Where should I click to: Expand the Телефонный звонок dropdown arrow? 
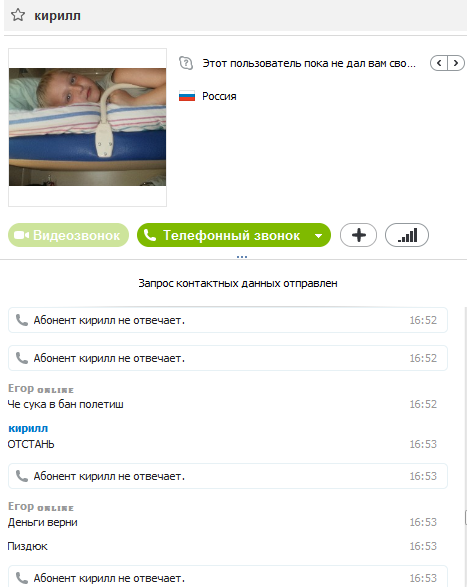[319, 235]
